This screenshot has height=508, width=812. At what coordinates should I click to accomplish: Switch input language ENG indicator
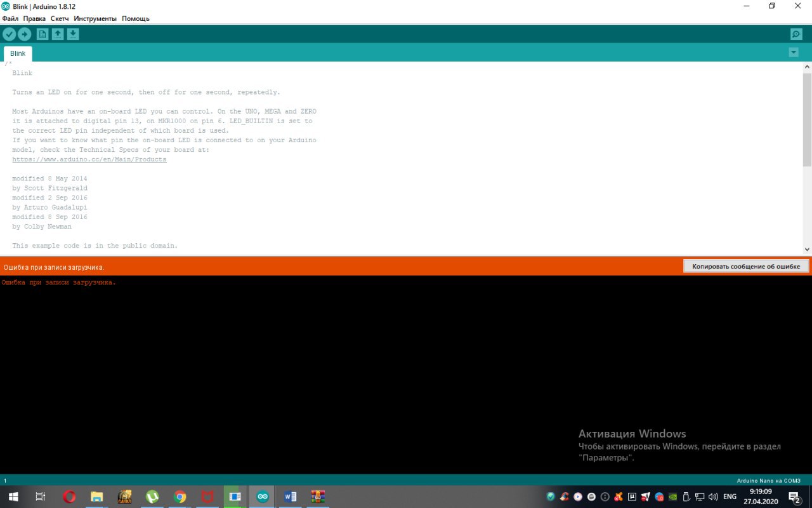[730, 497]
